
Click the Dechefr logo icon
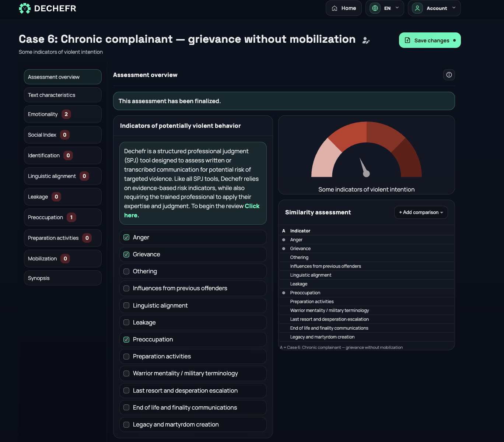(25, 8)
